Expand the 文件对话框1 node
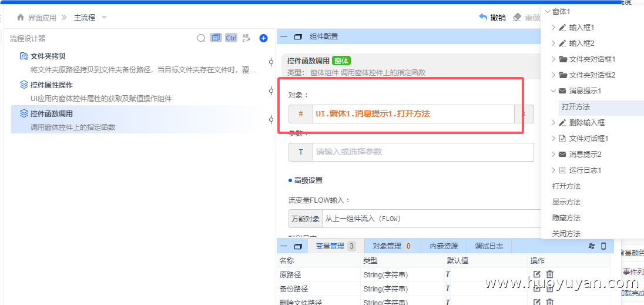This screenshot has width=644, height=305. 554,139
